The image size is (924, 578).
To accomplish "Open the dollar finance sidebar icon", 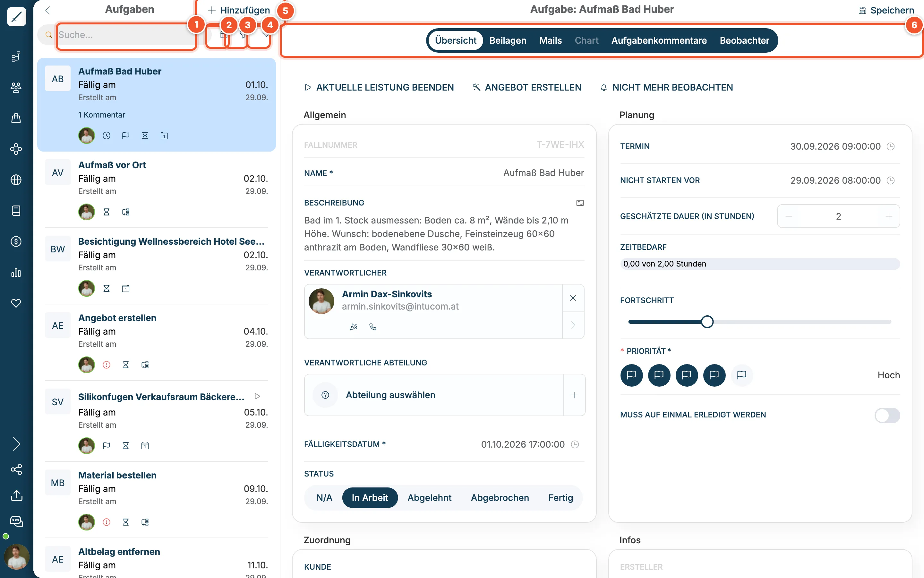I will [16, 241].
